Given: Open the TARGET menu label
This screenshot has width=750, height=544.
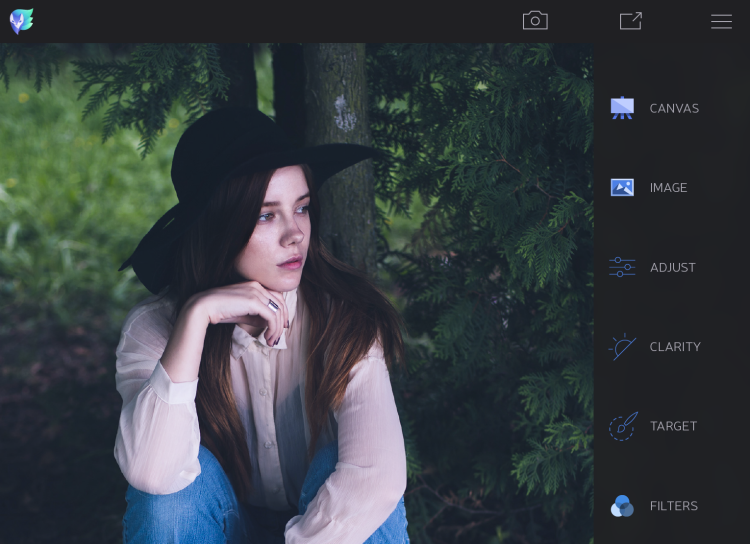Looking at the screenshot, I should 673,426.
